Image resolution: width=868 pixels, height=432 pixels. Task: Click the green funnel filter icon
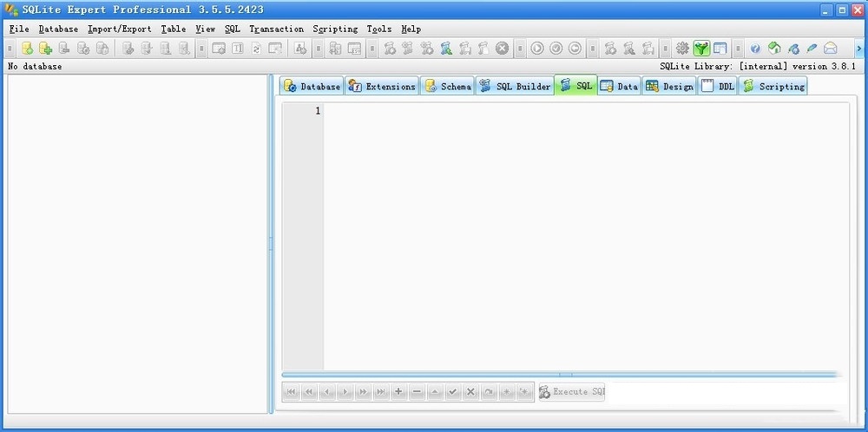click(701, 49)
